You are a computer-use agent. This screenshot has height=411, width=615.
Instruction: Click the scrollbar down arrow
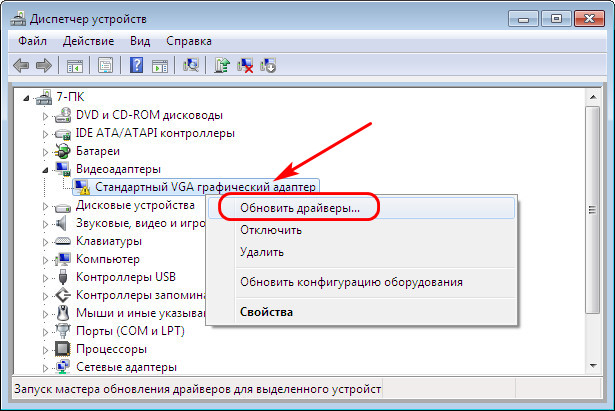point(593,366)
